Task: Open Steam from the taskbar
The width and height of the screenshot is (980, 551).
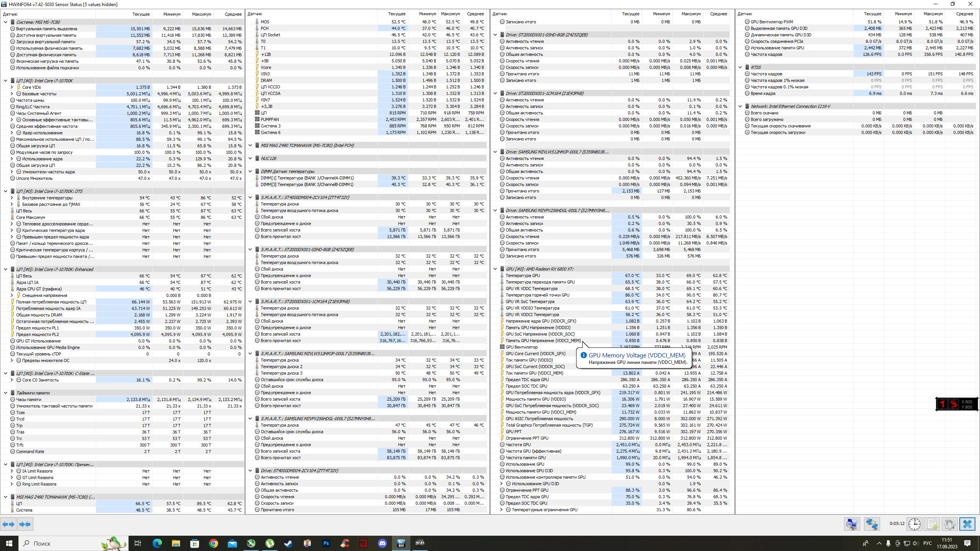Action: point(288,543)
